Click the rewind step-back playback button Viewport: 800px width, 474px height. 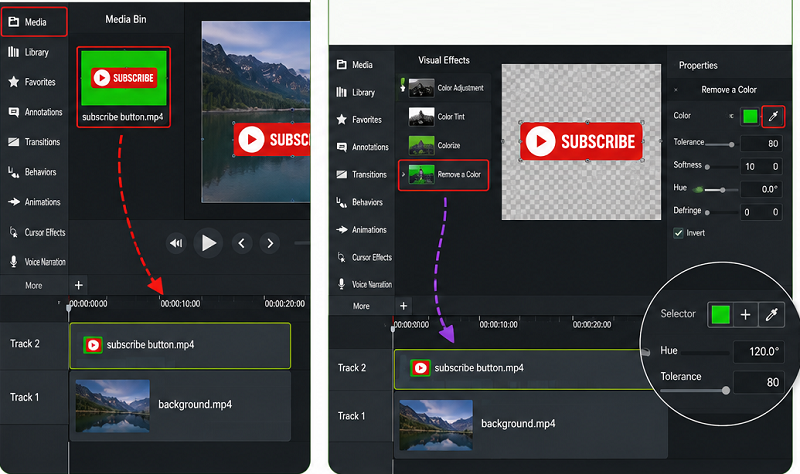(x=176, y=243)
